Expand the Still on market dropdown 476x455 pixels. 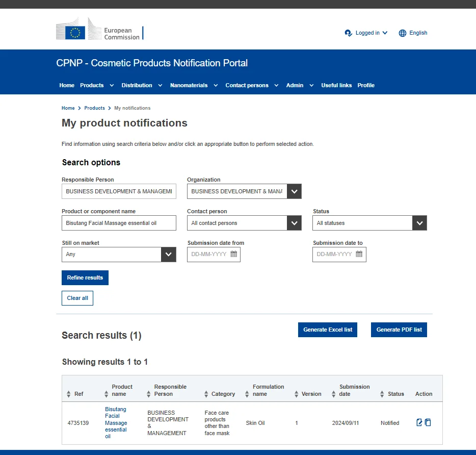169,255
